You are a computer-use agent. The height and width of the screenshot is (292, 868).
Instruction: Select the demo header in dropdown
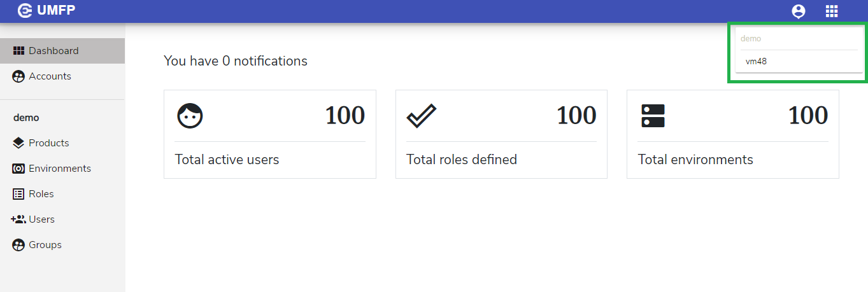(751, 39)
